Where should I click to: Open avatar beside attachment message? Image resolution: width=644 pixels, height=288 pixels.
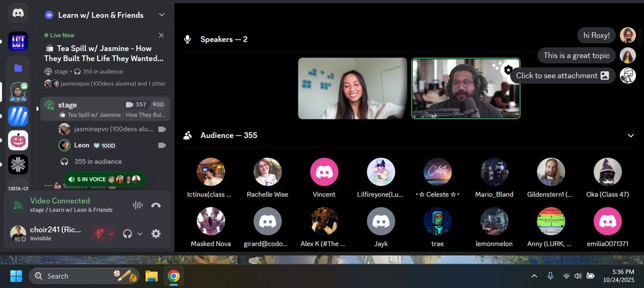(x=628, y=76)
